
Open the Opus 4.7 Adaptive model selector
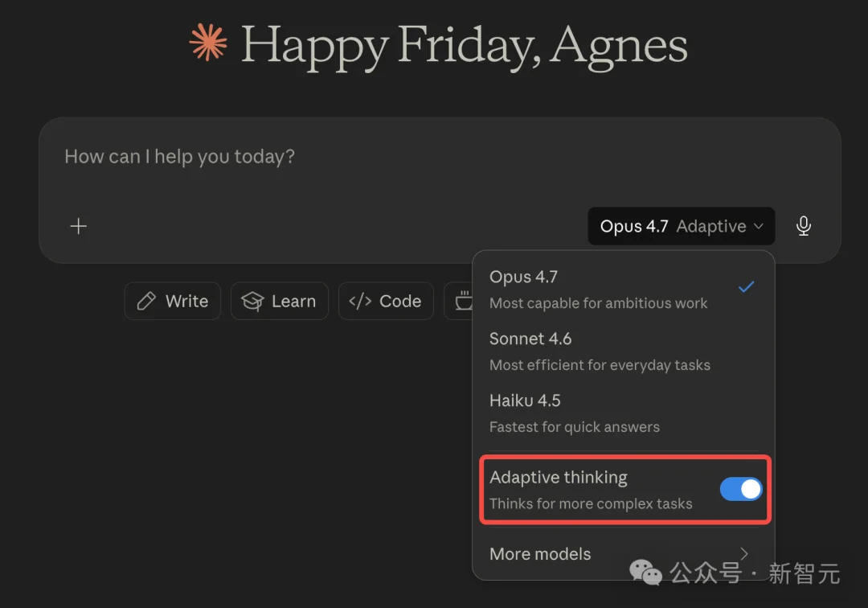click(681, 227)
